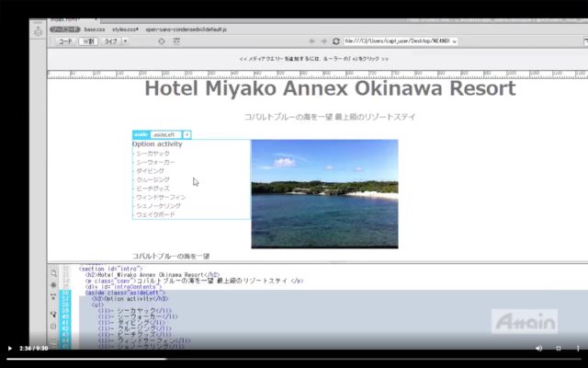This screenshot has width=588, height=368.
Task: Click the section id="intro" code line
Action: coord(110,269)
